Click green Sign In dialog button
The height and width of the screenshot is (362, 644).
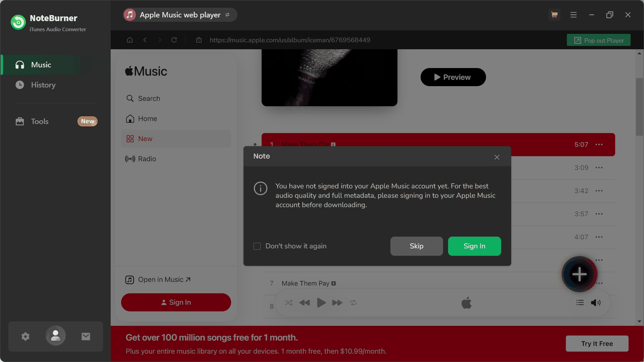474,246
